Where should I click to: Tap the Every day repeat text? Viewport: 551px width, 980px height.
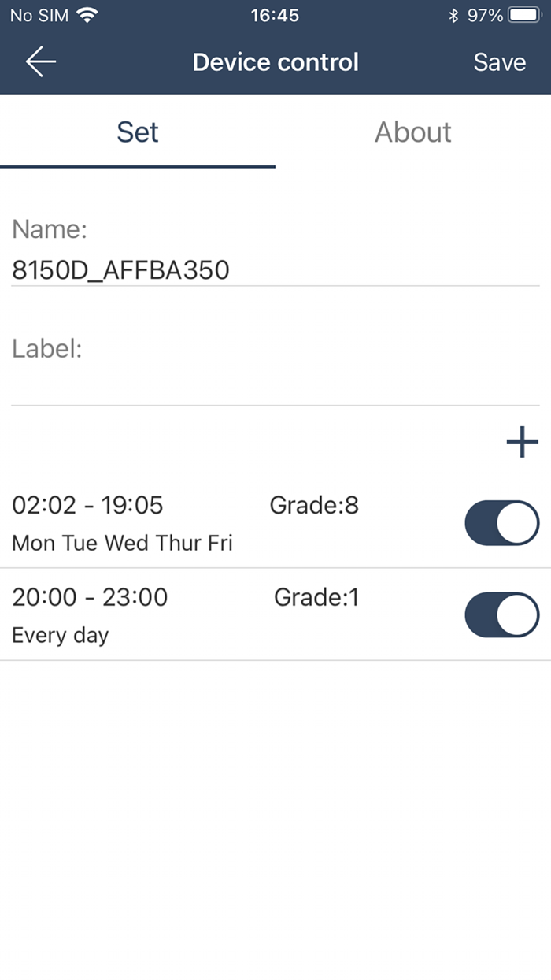pos(60,635)
